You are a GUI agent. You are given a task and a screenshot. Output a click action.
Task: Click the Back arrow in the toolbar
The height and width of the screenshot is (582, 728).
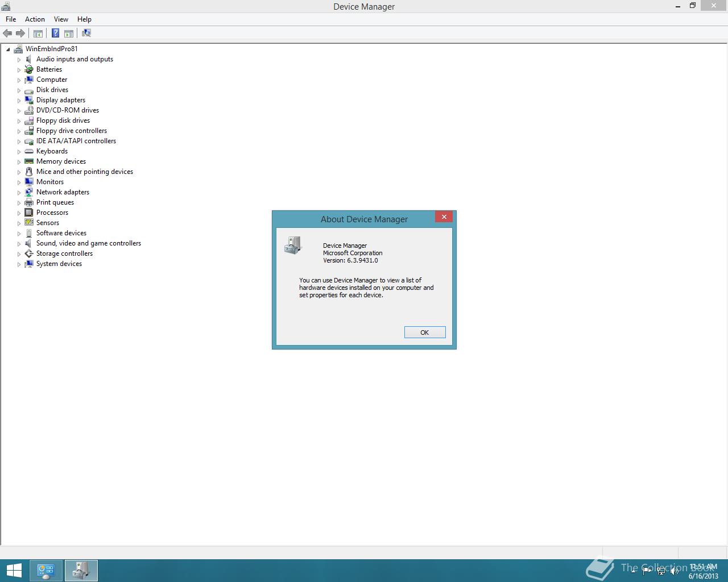[x=7, y=33]
